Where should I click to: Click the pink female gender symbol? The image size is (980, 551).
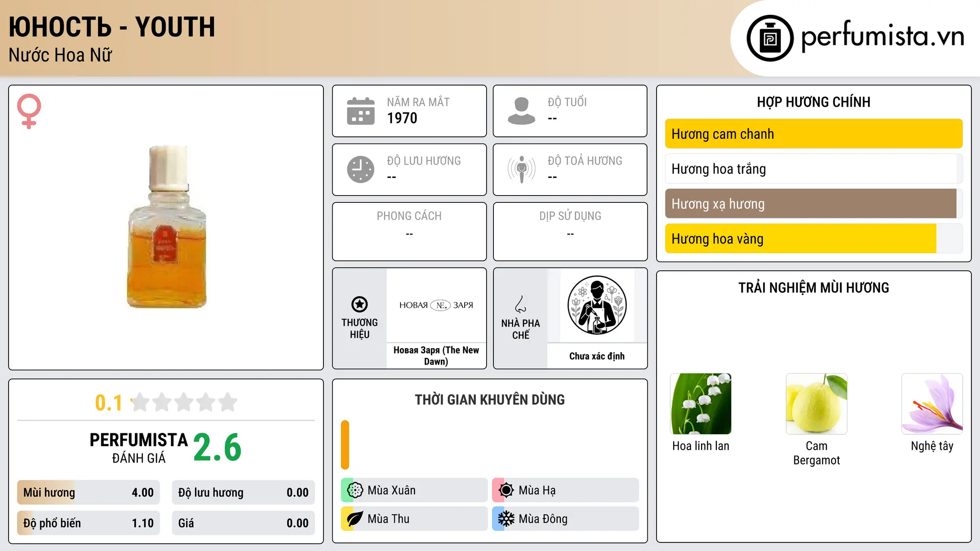click(x=29, y=111)
